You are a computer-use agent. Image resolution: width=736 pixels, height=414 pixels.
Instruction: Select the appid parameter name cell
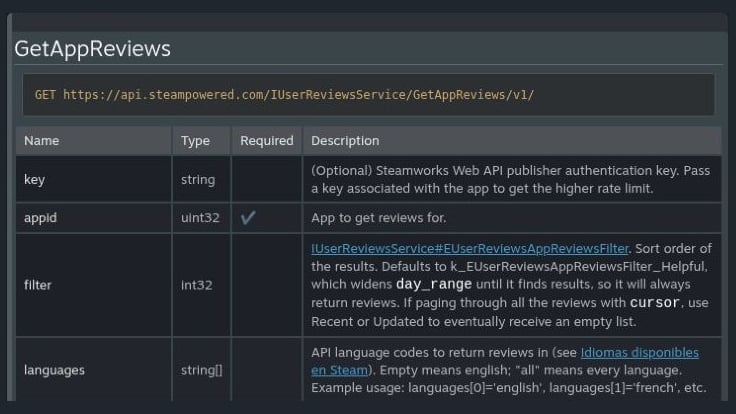tap(93, 218)
